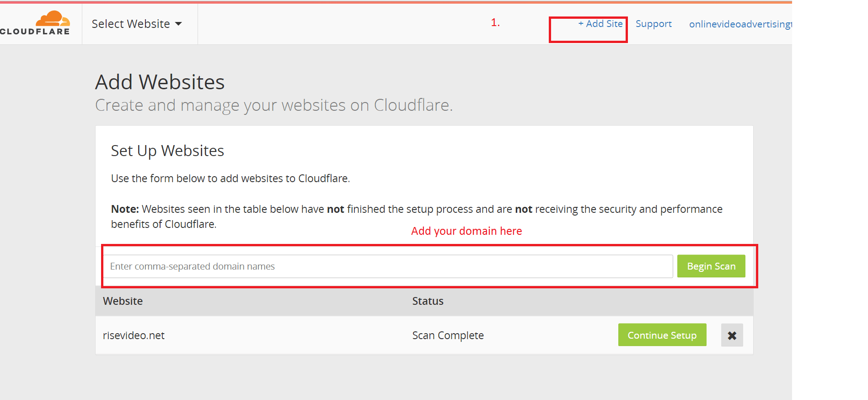868x400 pixels.
Task: Click the Scan Complete status text
Action: pyautogui.click(x=448, y=335)
